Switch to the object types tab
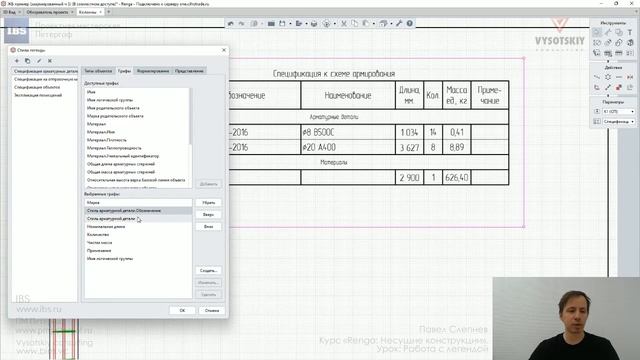Image resolution: width=640 pixels, height=360 pixels. coord(98,71)
